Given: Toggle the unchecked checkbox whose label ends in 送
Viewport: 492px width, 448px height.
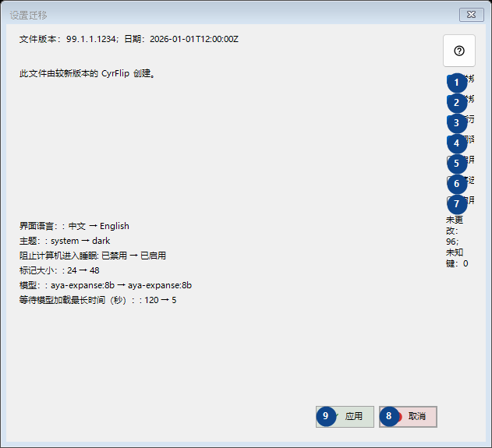Looking at the screenshot, I should click(x=460, y=180).
